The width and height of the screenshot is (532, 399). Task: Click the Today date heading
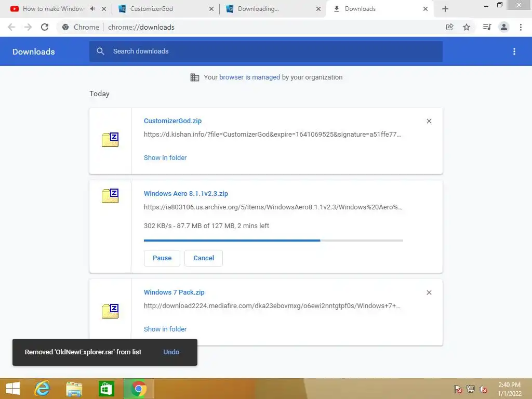coord(99,94)
